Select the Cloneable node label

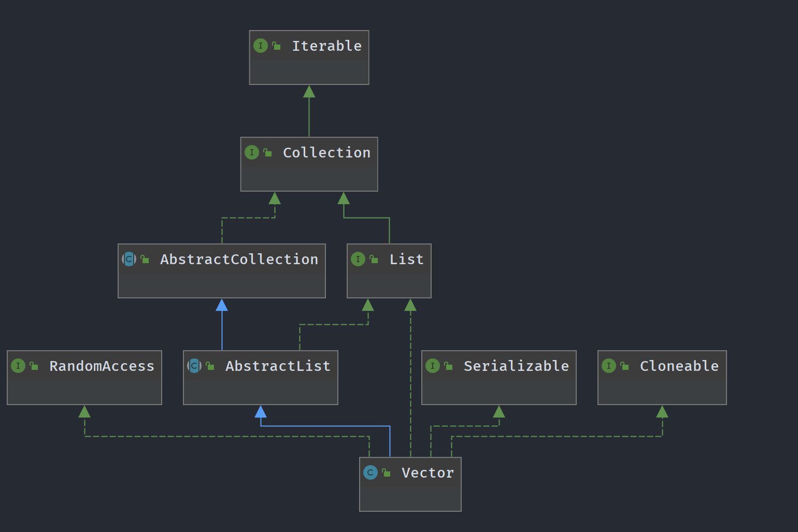679,366
